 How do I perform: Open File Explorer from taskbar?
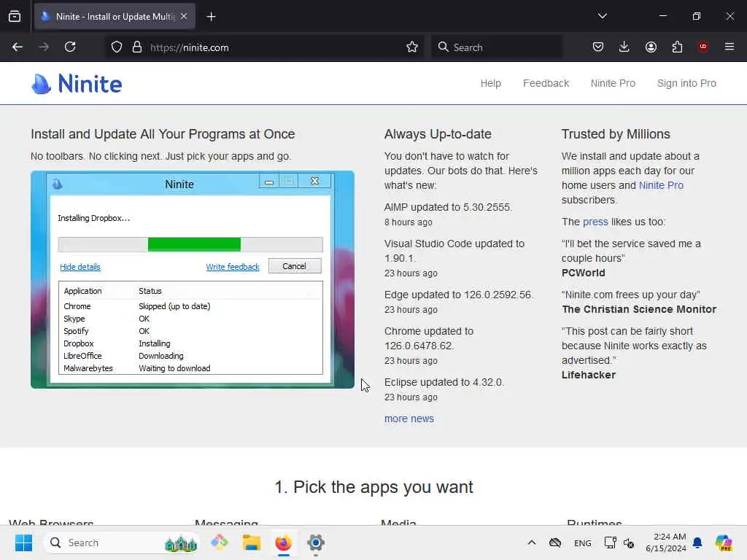click(252, 542)
